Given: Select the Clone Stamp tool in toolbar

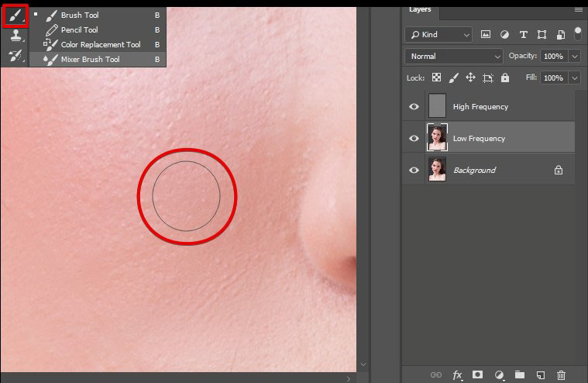Looking at the screenshot, I should (x=15, y=36).
